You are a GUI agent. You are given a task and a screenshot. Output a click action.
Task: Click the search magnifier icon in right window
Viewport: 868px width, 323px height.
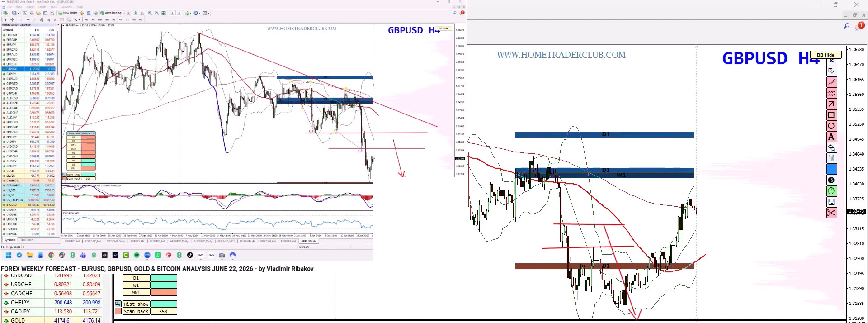coord(846,26)
